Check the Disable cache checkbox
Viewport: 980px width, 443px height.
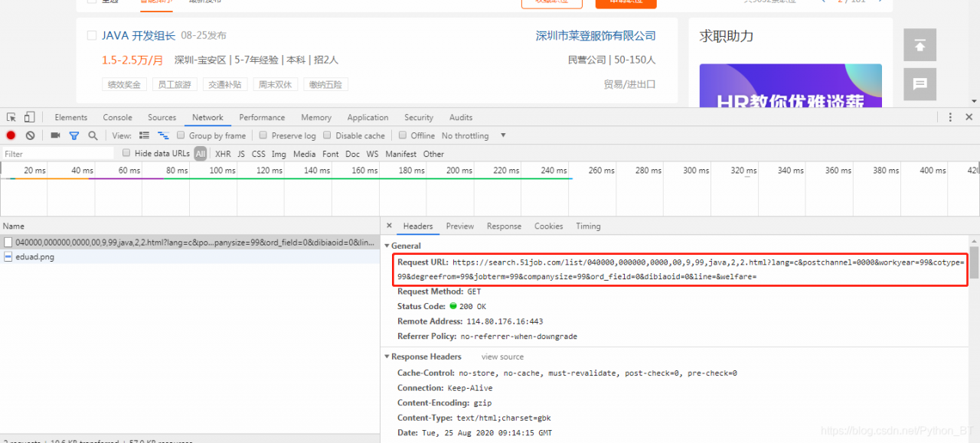coord(328,135)
